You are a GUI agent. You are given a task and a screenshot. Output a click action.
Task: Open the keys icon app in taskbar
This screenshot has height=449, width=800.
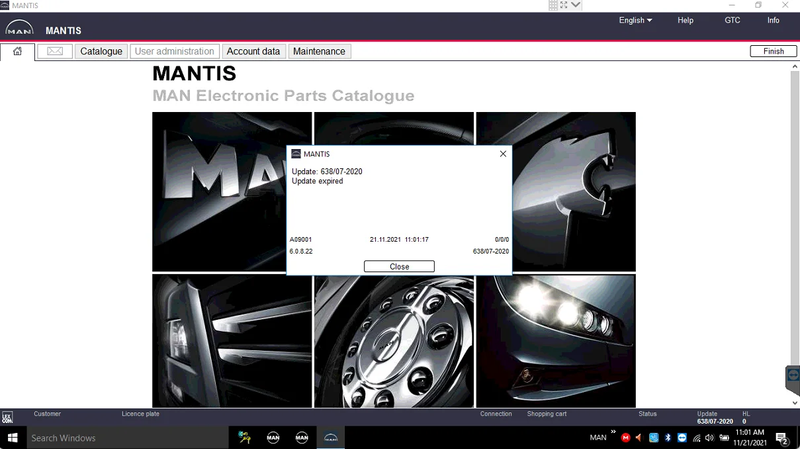click(x=244, y=437)
